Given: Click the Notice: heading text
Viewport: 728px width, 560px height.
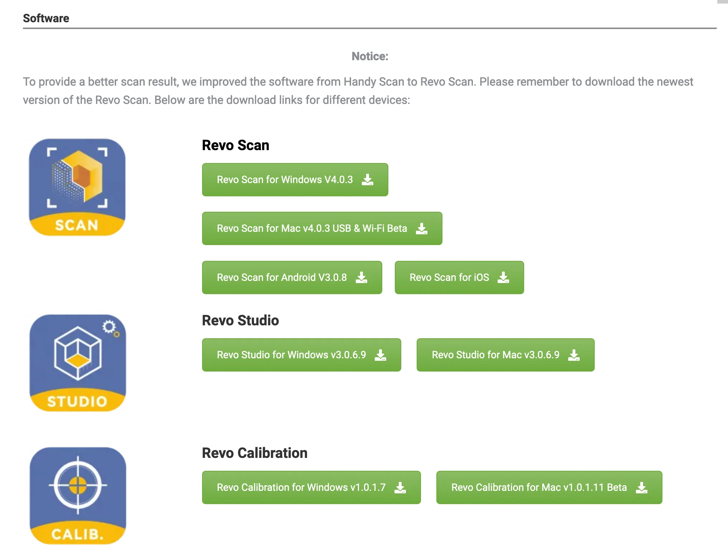Looking at the screenshot, I should (x=370, y=56).
